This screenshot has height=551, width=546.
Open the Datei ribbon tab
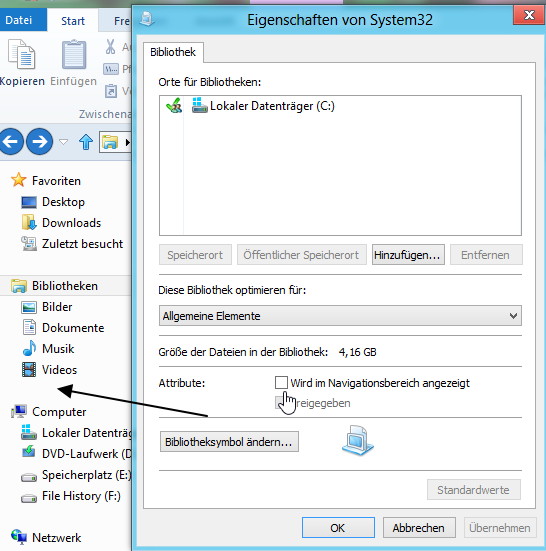point(19,20)
